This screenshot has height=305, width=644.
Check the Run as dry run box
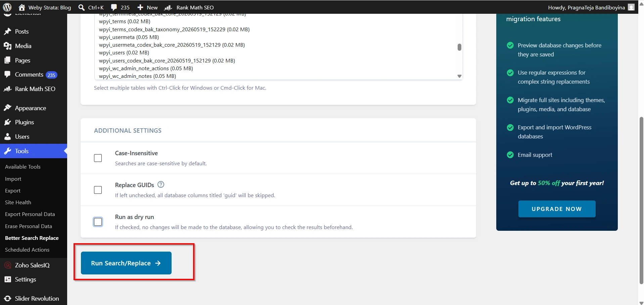tap(98, 222)
